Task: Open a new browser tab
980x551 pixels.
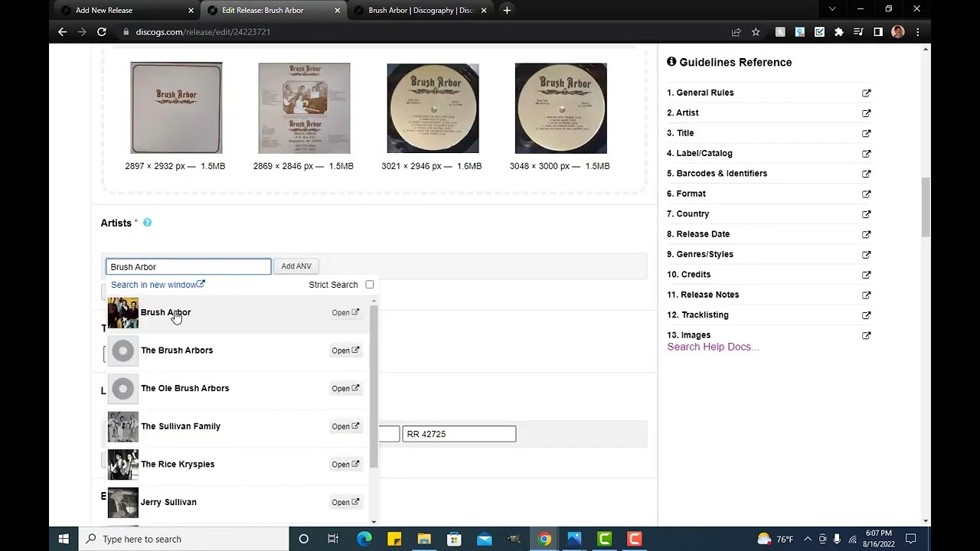Action: 507,10
